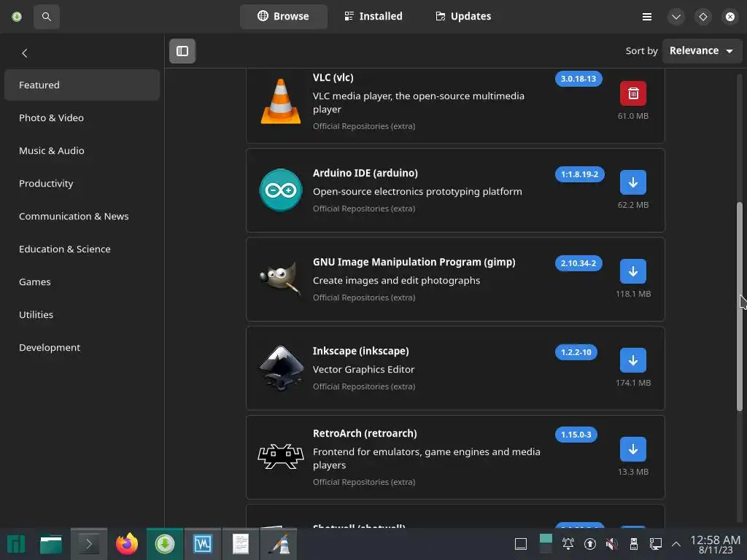Open the window dropdown chevron button
This screenshot has height=560, width=747.
click(x=676, y=17)
